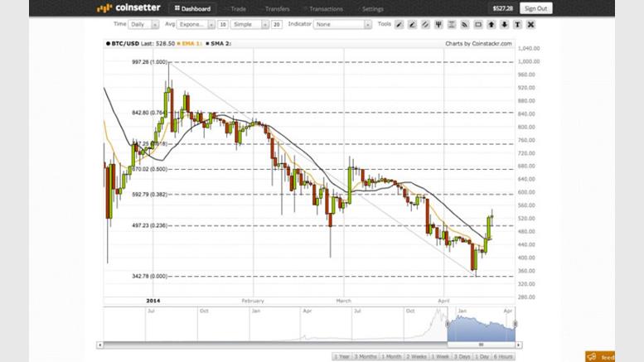The image size is (644, 362).
Task: Click the 342.78 (0.000) Fibonacci level label
Action: coord(149,276)
